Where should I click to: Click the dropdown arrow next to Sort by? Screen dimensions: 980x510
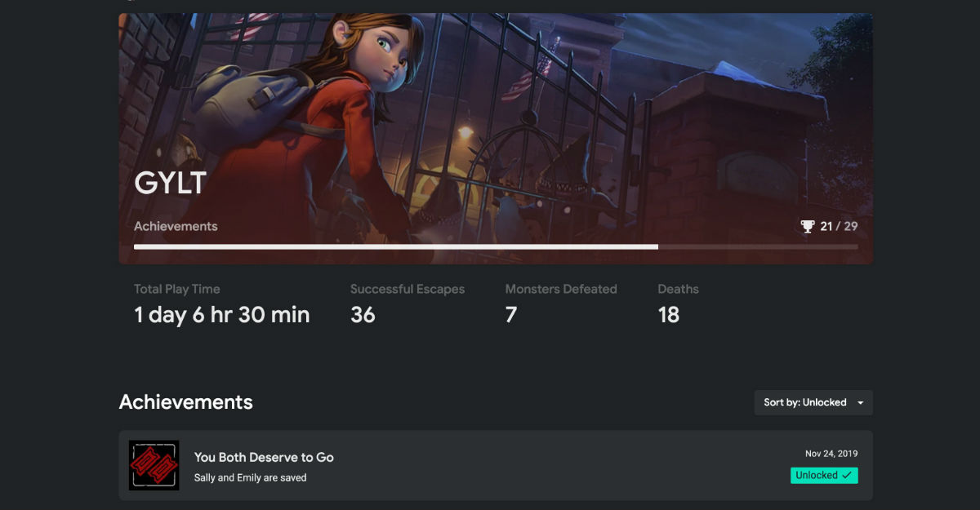tap(861, 403)
